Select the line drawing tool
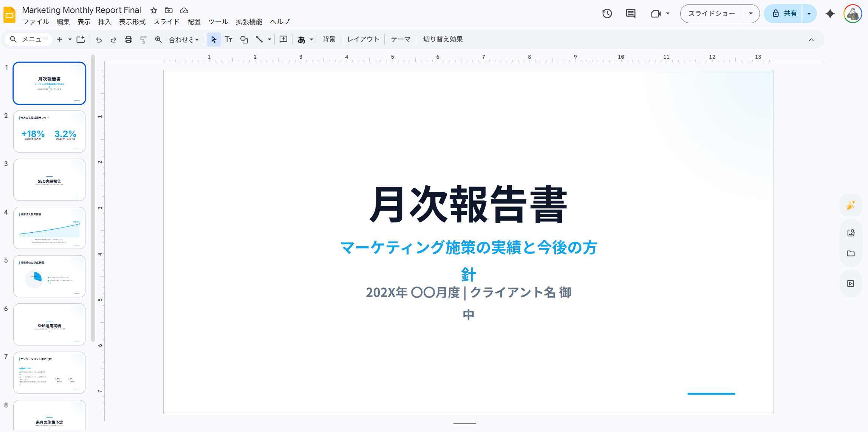 (260, 39)
